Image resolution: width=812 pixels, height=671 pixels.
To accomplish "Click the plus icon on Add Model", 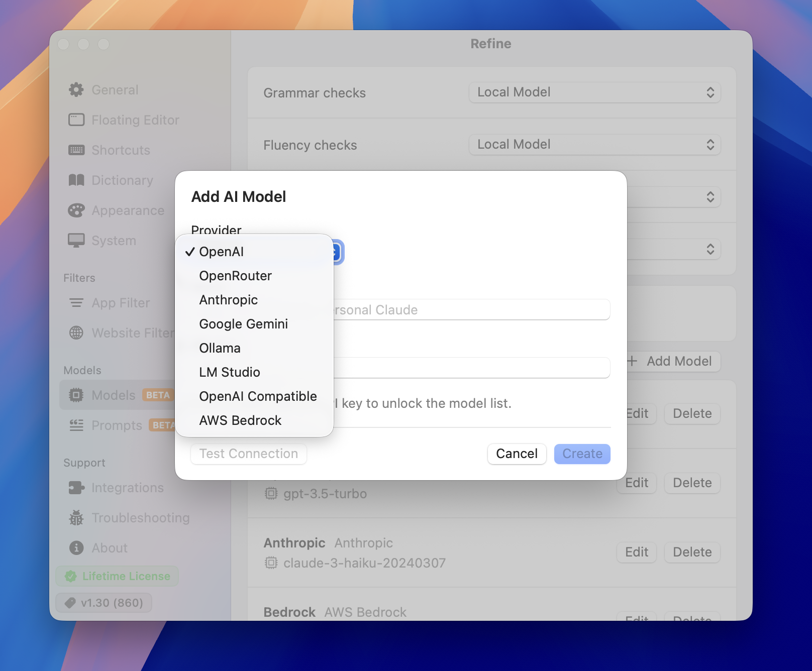I will pyautogui.click(x=632, y=361).
